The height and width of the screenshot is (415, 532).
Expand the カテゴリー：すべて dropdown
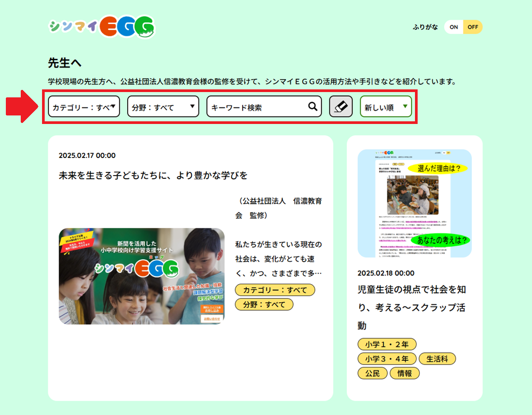click(84, 106)
